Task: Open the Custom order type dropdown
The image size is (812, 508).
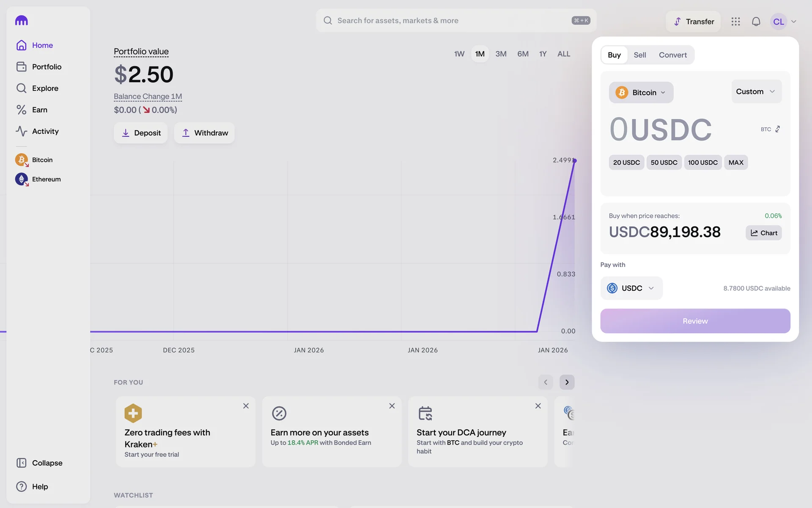Action: pos(756,92)
